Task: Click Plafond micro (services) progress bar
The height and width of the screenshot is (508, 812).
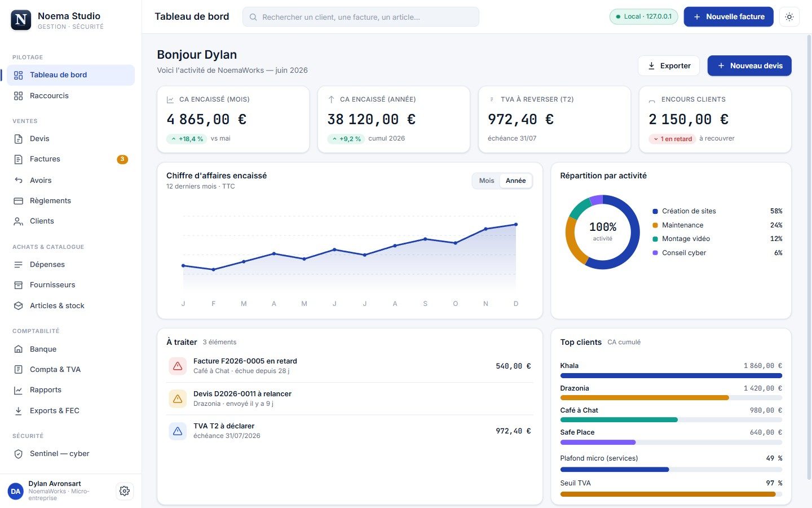Action: (x=671, y=470)
